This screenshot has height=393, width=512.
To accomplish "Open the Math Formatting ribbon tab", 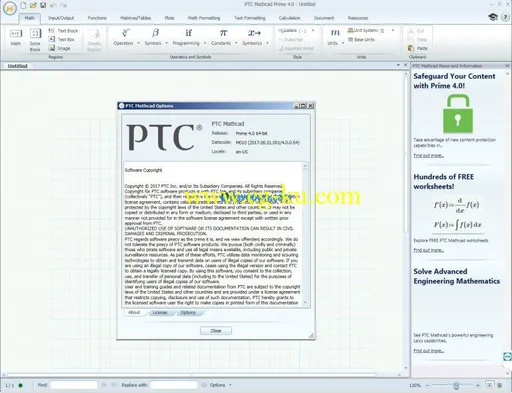I will pos(204,18).
